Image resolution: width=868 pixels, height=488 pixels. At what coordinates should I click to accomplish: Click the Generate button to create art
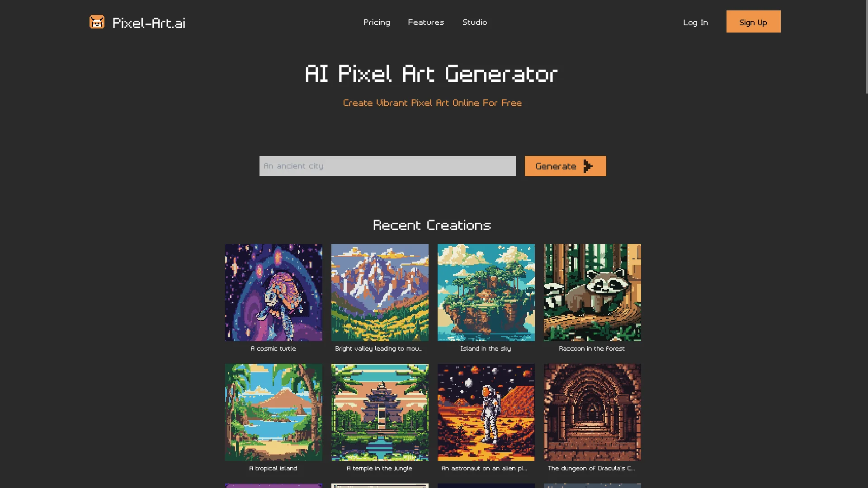point(565,166)
